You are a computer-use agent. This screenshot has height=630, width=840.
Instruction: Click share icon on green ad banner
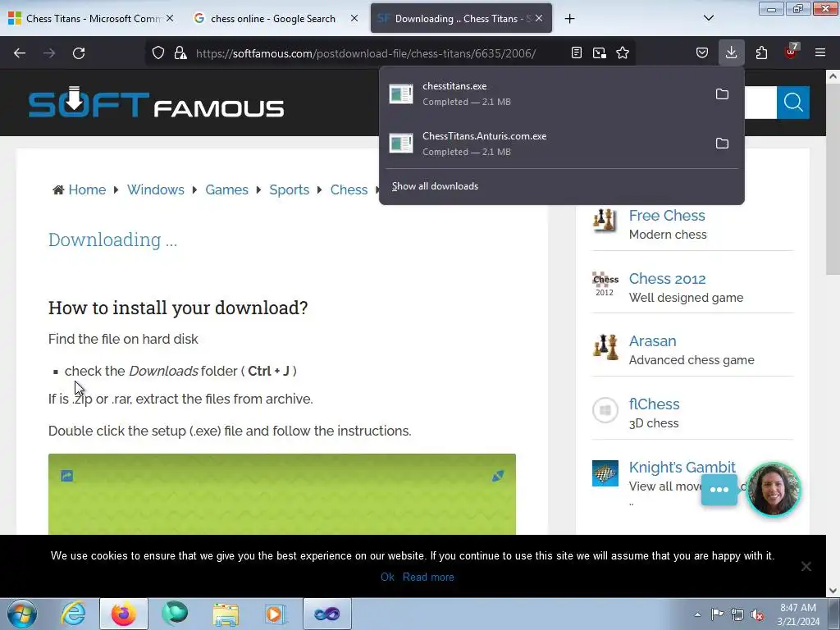pyautogui.click(x=67, y=476)
